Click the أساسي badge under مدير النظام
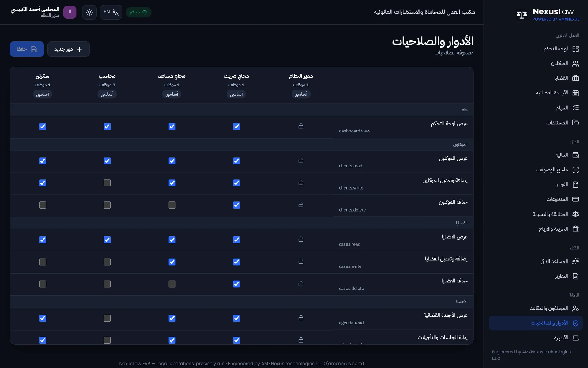 (301, 94)
